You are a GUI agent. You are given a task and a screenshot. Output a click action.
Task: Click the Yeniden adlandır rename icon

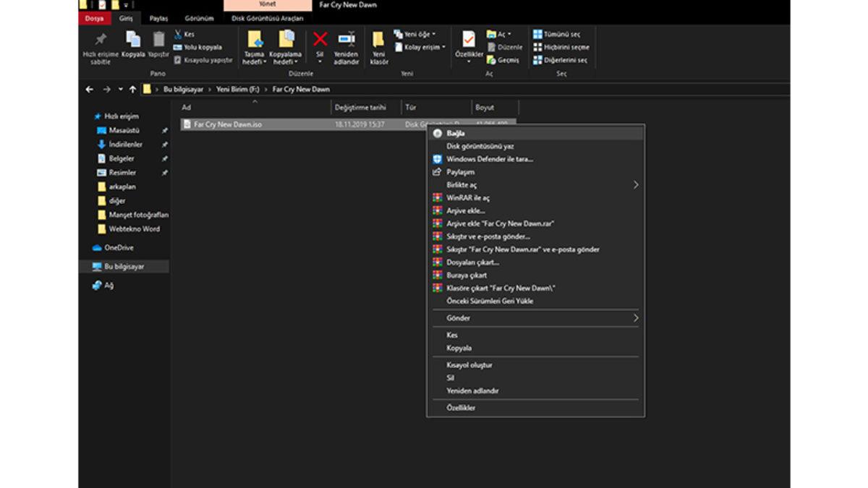346,40
